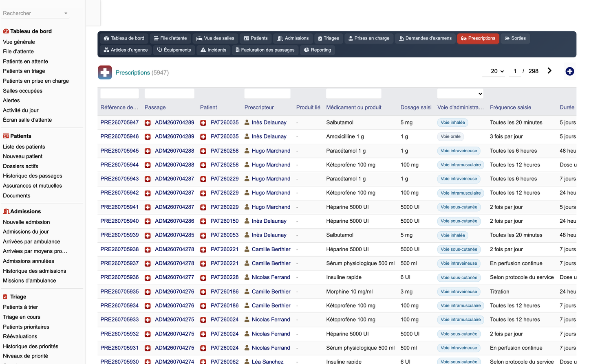589x364 pixels.
Task: Click patient icon beside PAT260258 in row PRE260705945
Action: [203, 151]
